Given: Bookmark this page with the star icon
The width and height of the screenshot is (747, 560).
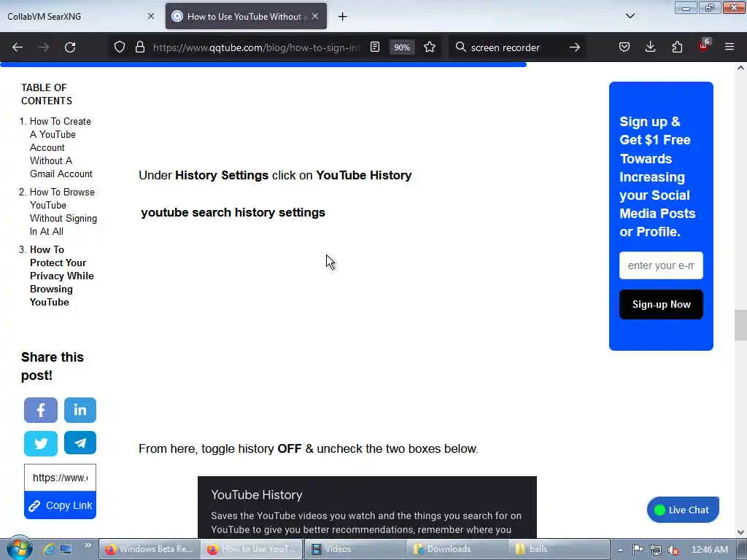Looking at the screenshot, I should pos(430,47).
